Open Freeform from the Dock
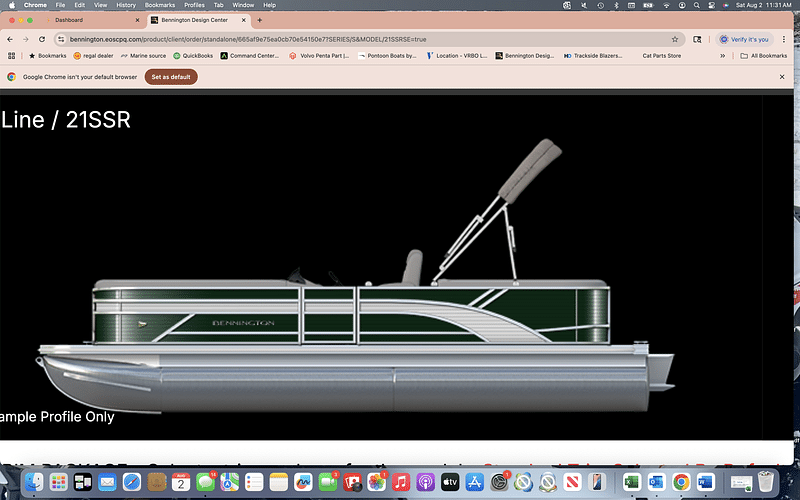 tap(303, 482)
